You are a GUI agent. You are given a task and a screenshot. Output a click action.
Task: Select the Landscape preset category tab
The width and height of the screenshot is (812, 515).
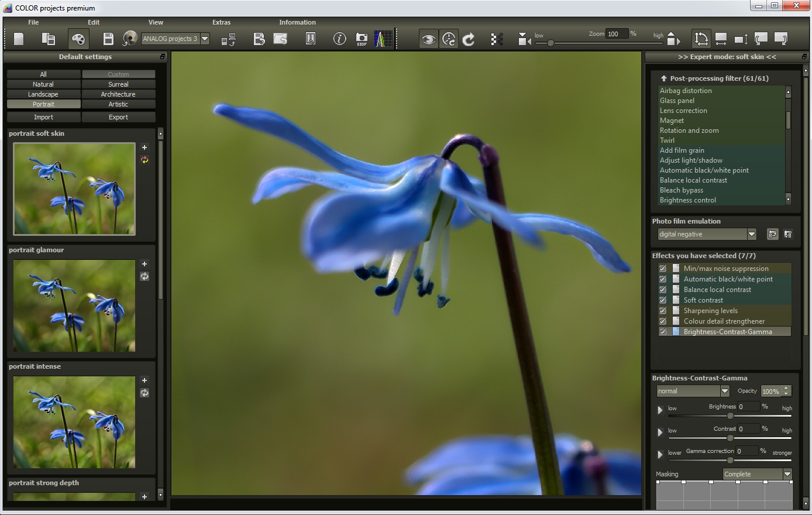click(43, 94)
